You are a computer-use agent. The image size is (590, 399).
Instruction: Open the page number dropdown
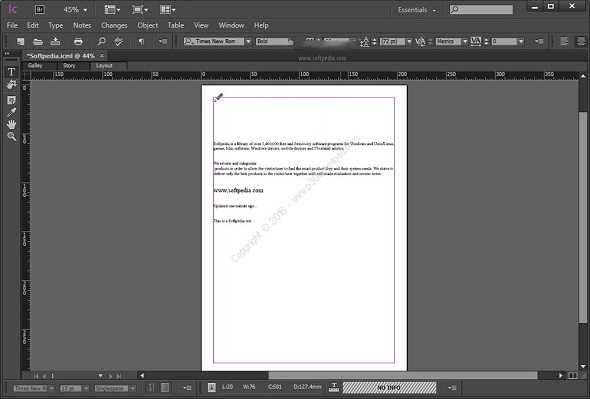click(x=100, y=376)
